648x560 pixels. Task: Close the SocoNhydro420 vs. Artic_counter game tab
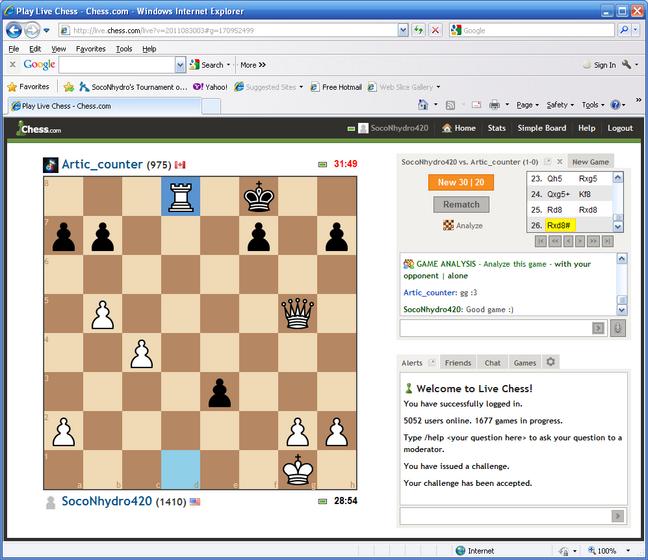560,162
